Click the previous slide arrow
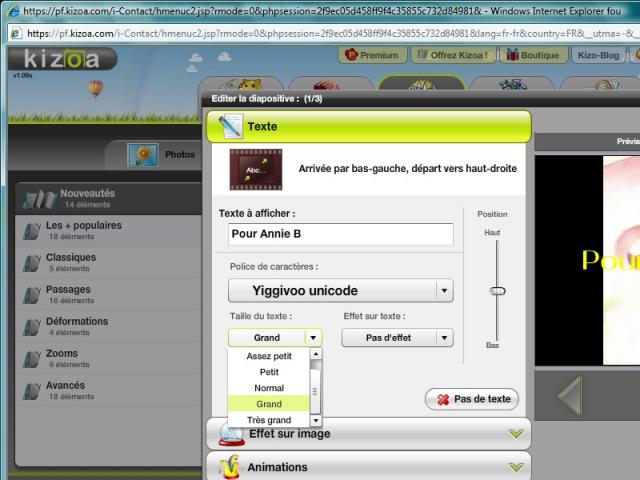 pos(570,396)
